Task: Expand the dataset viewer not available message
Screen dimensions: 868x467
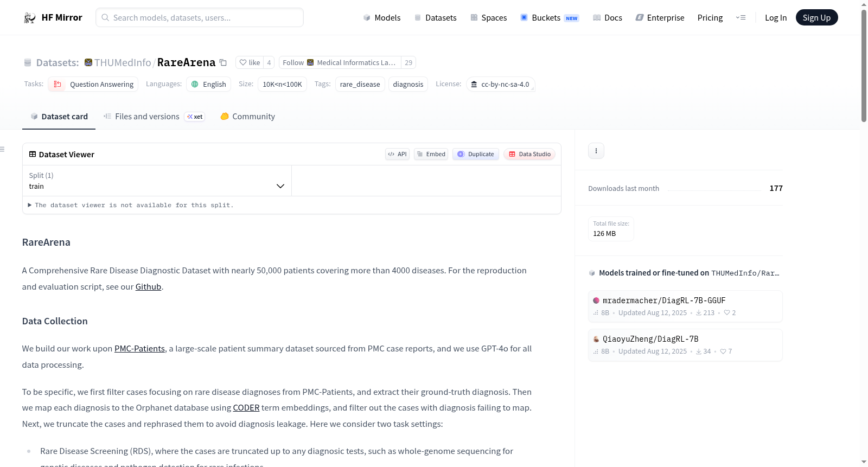Action: tap(131, 206)
